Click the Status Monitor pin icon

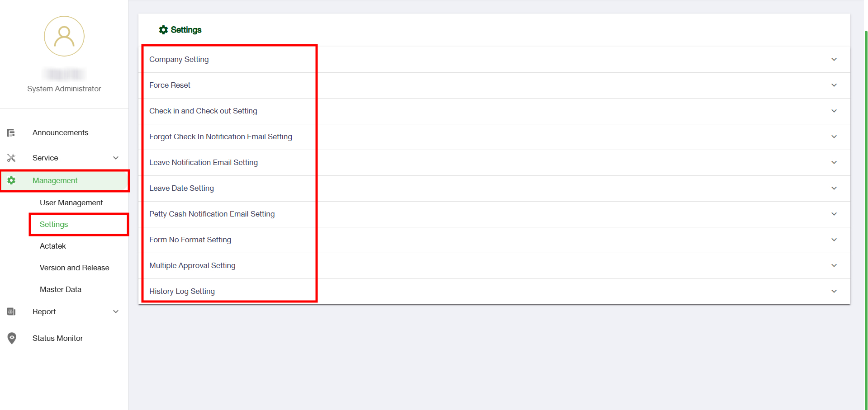click(x=12, y=338)
